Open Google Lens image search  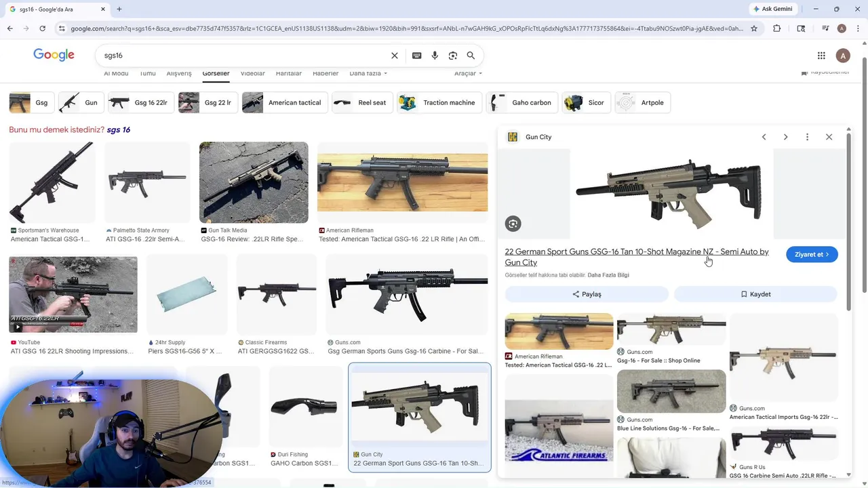pyautogui.click(x=453, y=56)
